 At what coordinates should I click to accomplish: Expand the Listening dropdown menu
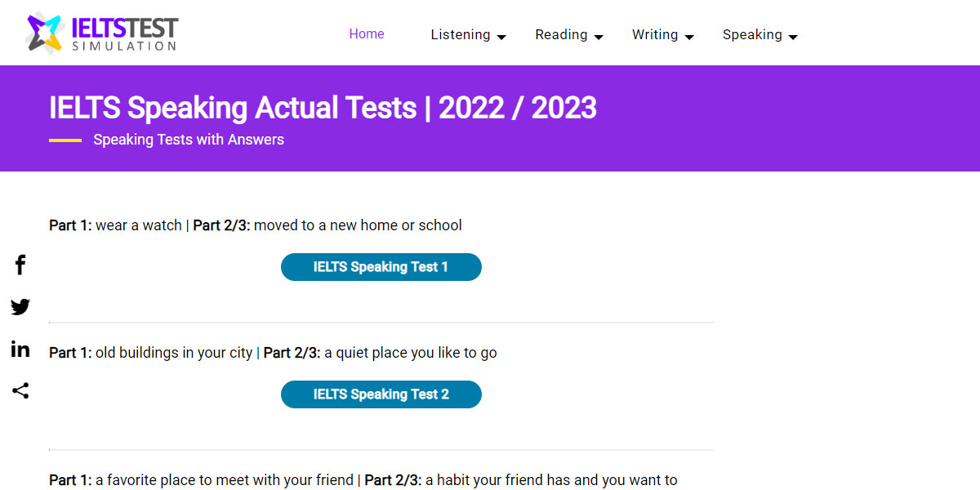(501, 37)
